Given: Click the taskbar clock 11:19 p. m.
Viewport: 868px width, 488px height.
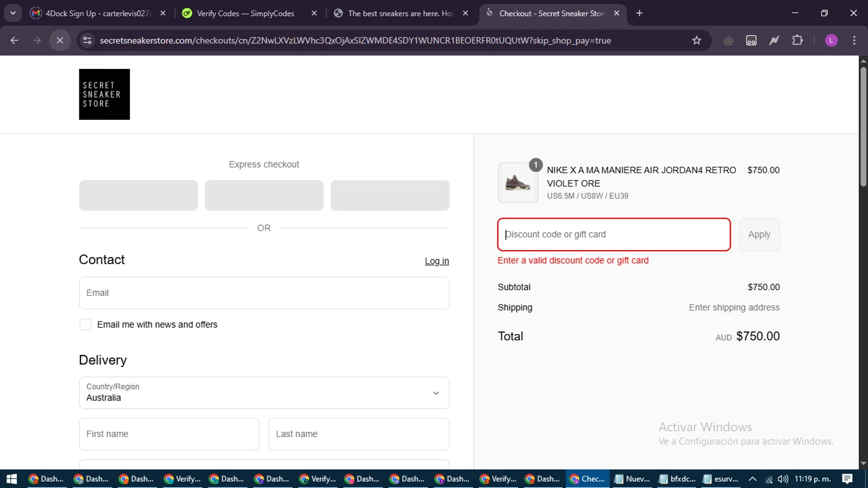Looking at the screenshot, I should pos(812,479).
